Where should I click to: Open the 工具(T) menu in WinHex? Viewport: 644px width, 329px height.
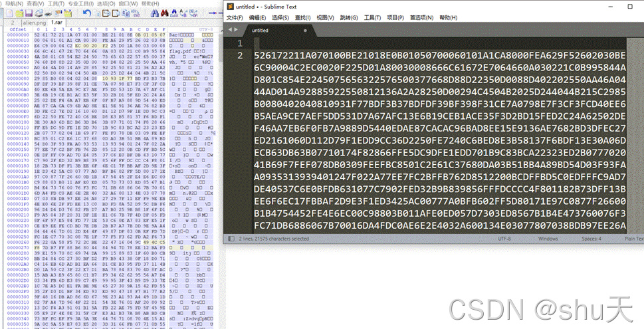tap(56, 4)
